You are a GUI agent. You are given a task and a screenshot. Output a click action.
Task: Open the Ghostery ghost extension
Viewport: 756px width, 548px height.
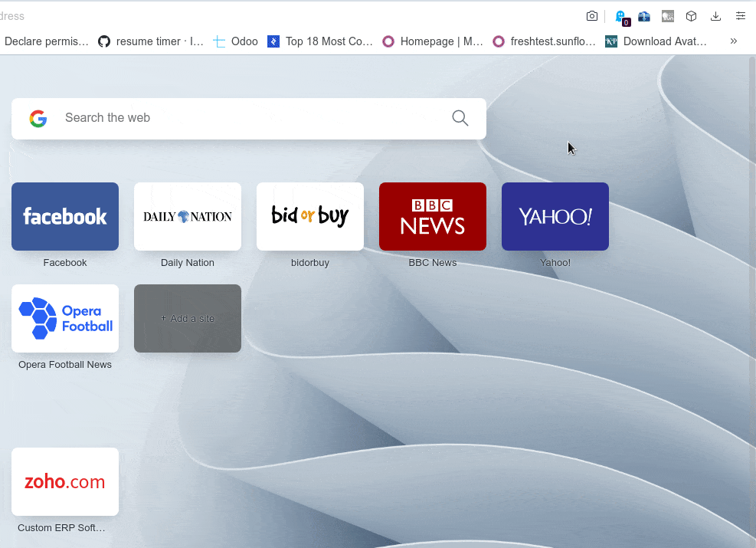pos(622,18)
